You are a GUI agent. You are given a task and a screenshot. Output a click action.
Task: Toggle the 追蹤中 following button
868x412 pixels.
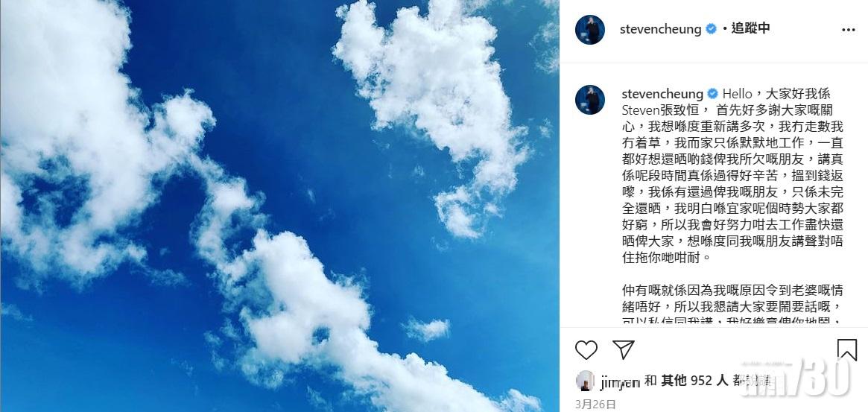point(750,29)
